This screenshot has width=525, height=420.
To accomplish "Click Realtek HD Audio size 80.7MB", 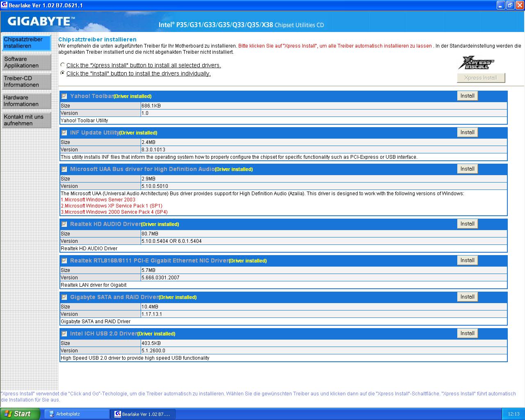I will (150, 234).
